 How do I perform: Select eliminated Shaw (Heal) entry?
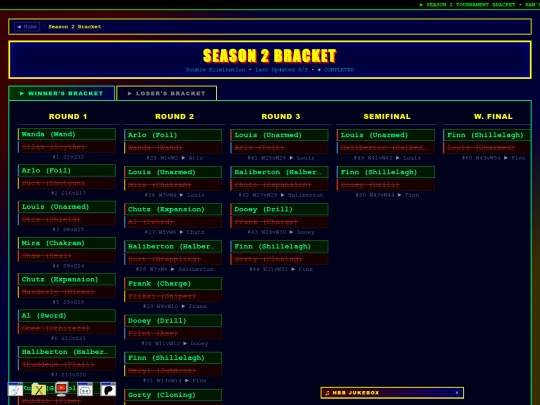[x=67, y=256]
